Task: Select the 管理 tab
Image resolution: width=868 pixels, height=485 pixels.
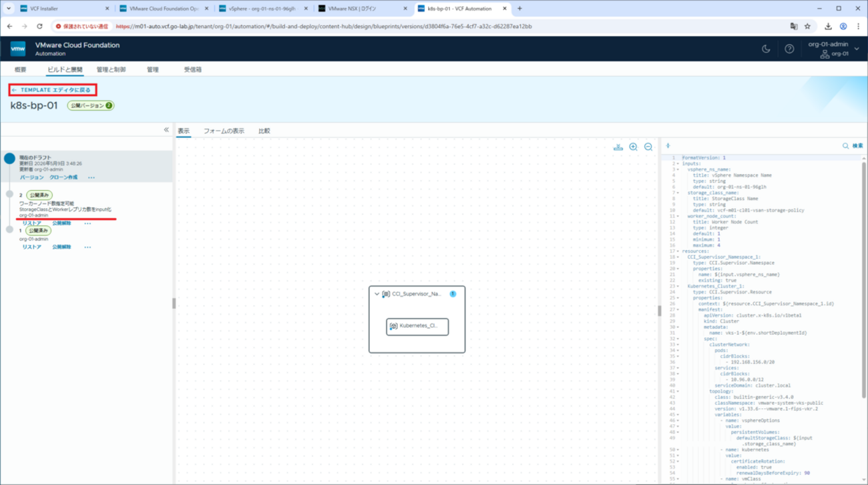Action: click(x=153, y=69)
